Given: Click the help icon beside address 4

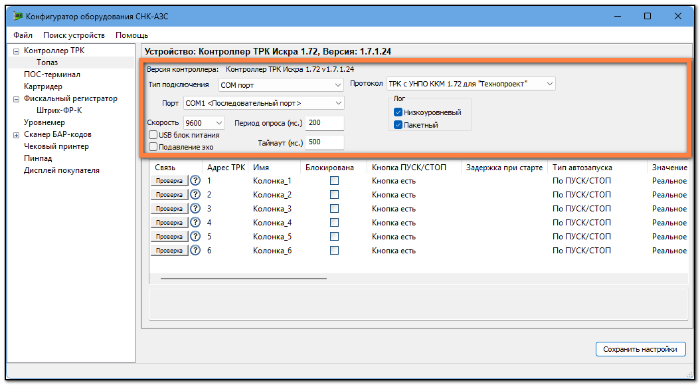Looking at the screenshot, I should [x=195, y=222].
